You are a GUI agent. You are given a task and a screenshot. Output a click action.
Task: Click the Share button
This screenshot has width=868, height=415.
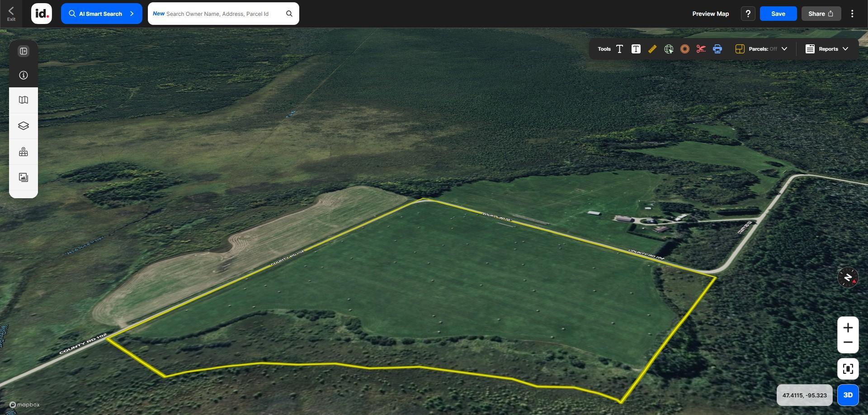[821, 14]
